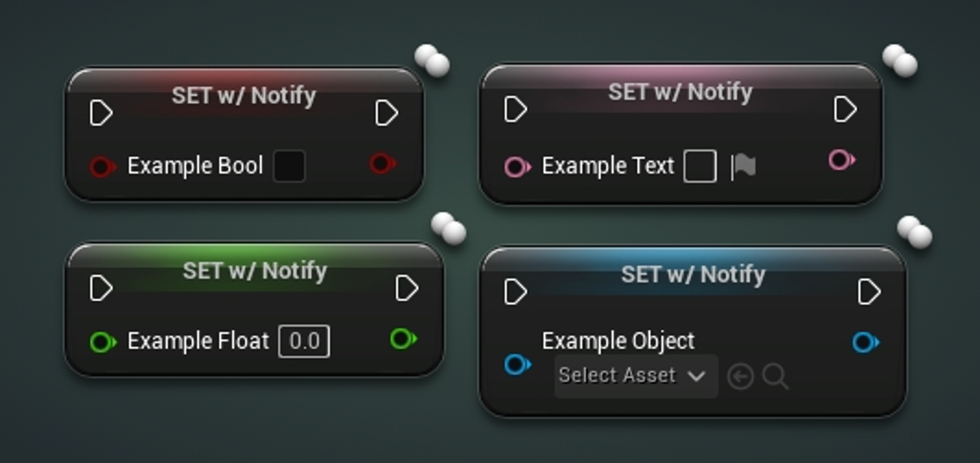Click the replication icon above the Example Text node

(900, 61)
